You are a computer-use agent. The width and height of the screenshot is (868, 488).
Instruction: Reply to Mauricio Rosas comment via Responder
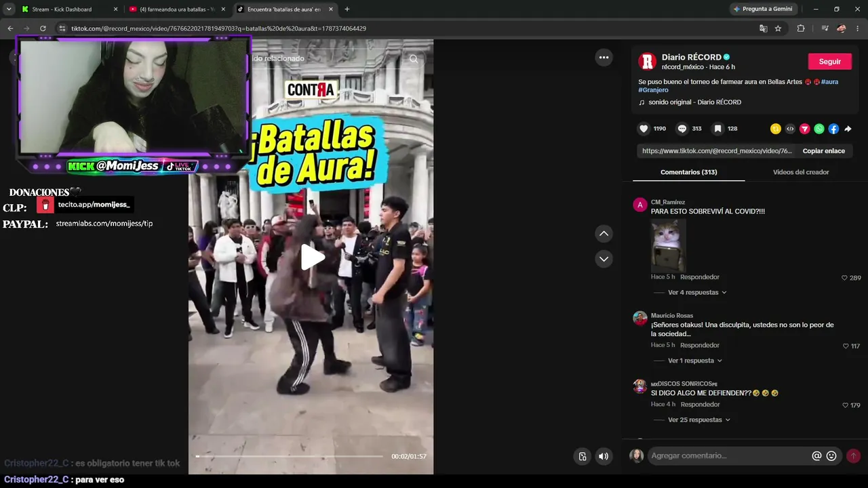click(700, 346)
